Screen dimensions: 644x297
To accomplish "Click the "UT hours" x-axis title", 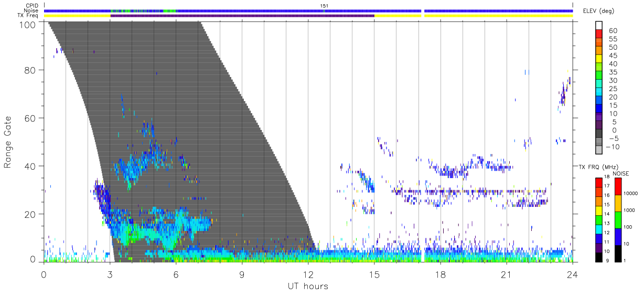I will tap(308, 286).
